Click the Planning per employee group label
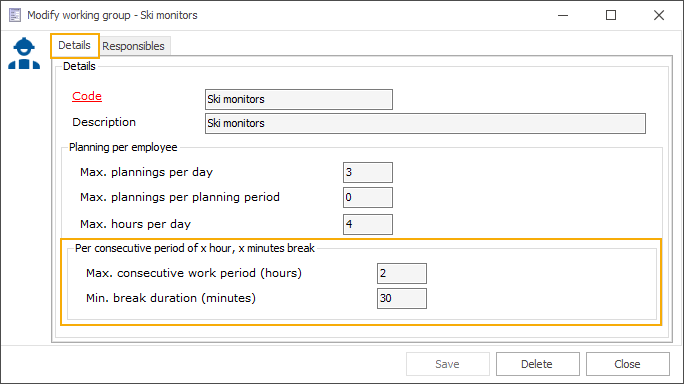The image size is (684, 384). pyautogui.click(x=123, y=147)
